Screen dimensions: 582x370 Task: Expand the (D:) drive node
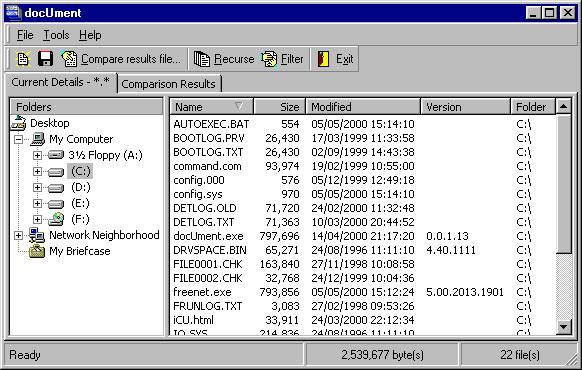pyautogui.click(x=37, y=187)
